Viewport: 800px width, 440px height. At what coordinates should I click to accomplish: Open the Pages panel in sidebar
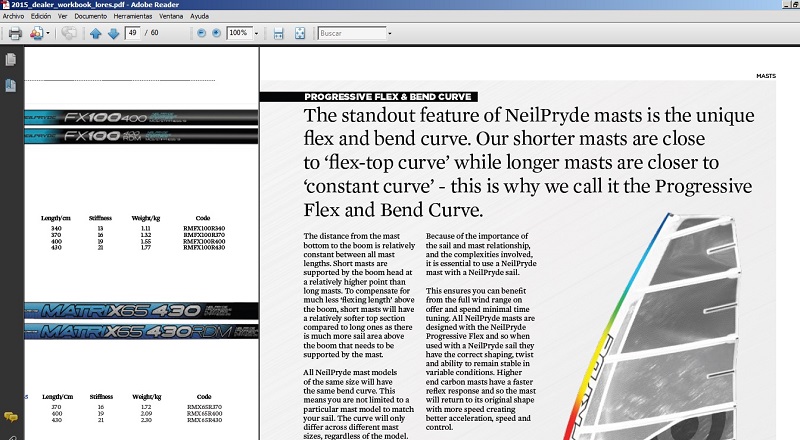click(x=10, y=60)
